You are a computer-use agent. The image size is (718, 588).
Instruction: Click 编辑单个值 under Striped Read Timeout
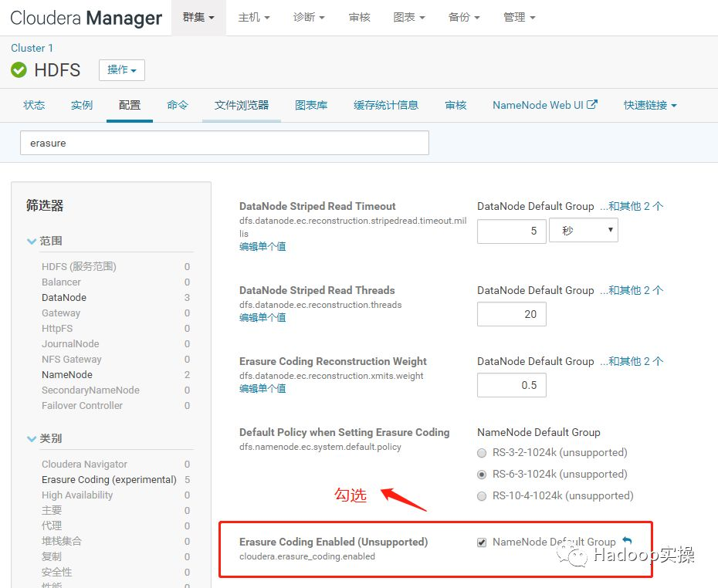(x=262, y=246)
